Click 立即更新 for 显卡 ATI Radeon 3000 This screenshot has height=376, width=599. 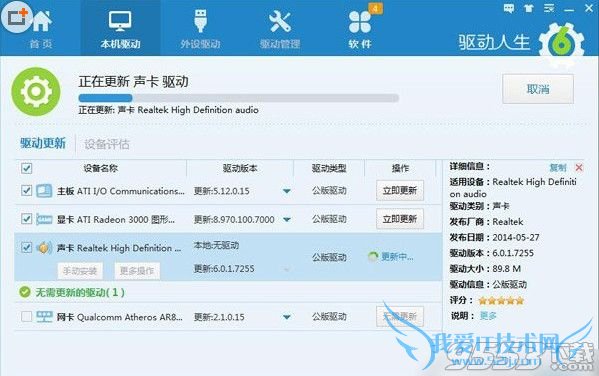[400, 219]
